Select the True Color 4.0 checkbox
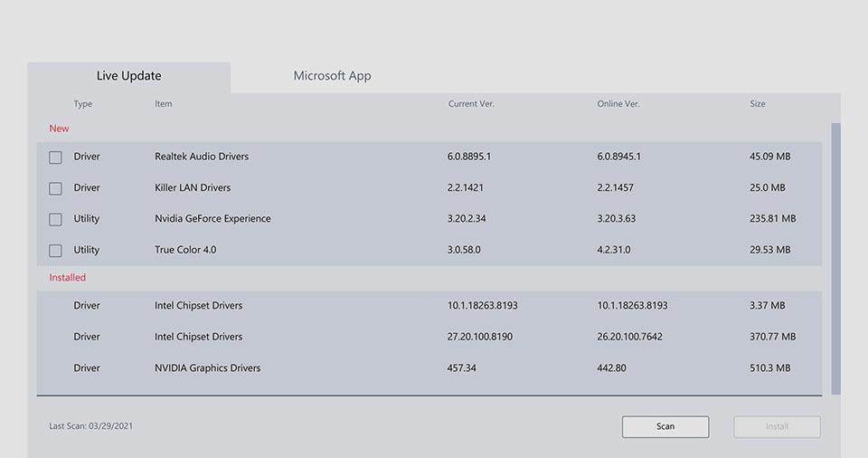This screenshot has width=868, height=458. [56, 251]
